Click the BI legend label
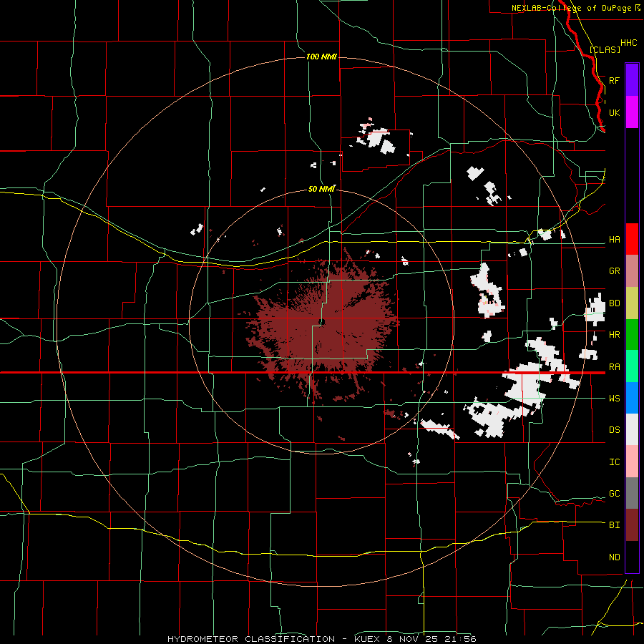 coord(614,525)
